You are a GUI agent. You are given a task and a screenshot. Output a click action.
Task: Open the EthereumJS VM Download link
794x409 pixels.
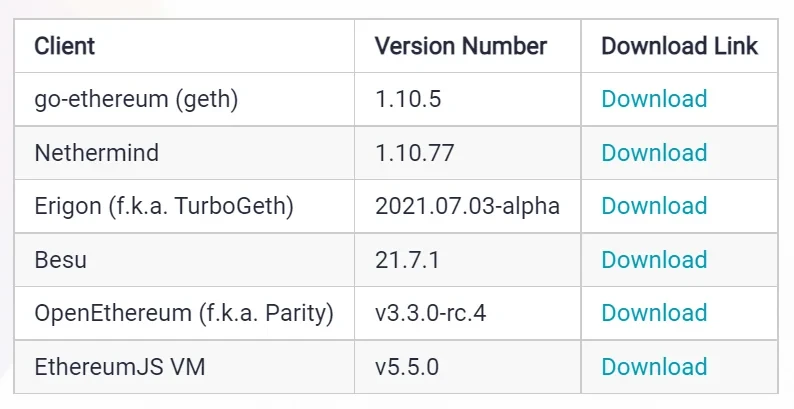click(654, 367)
